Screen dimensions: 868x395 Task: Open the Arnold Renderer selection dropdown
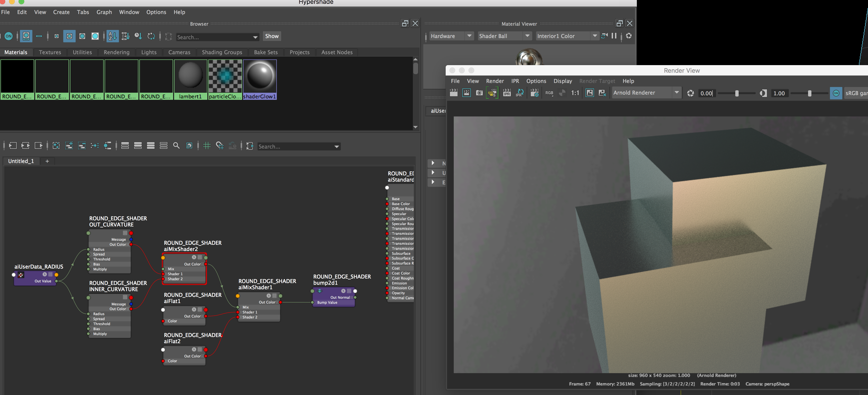point(677,92)
